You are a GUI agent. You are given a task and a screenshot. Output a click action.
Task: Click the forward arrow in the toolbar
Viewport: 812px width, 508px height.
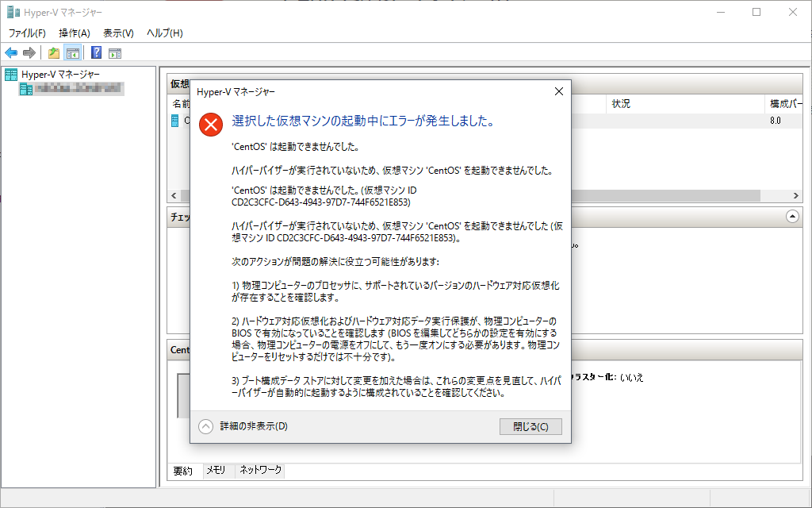29,53
